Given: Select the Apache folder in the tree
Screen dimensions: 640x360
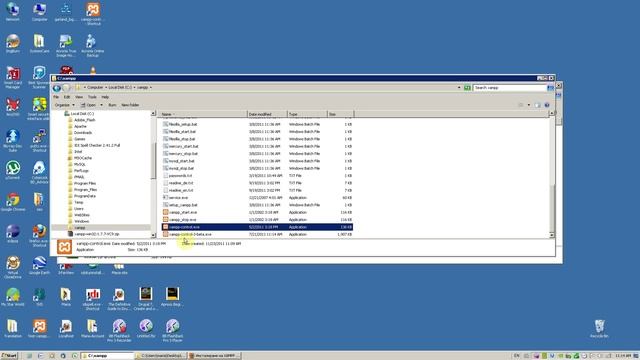Looking at the screenshot, I should tap(80, 127).
